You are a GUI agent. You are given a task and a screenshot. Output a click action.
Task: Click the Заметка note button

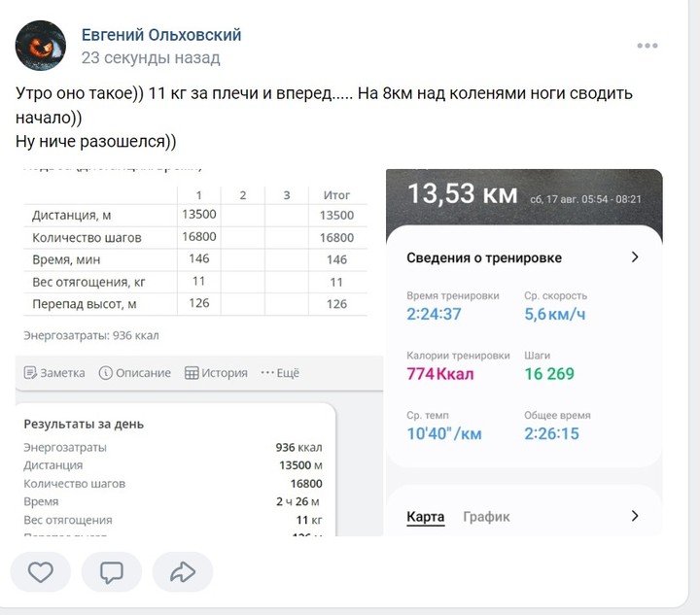(54, 373)
